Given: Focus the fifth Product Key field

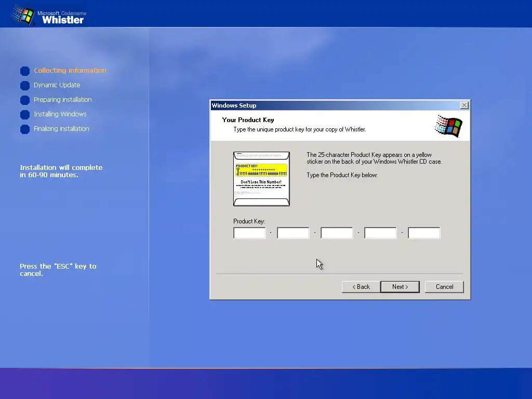Looking at the screenshot, I should [x=424, y=233].
